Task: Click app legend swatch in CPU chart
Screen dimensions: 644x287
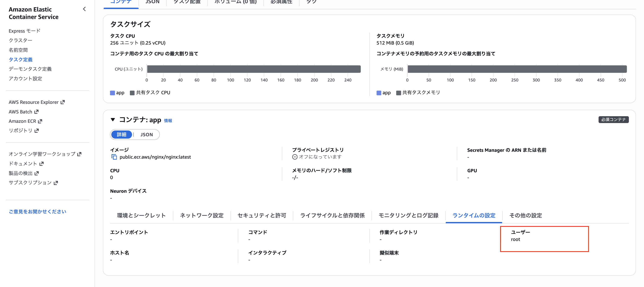Action: point(113,93)
